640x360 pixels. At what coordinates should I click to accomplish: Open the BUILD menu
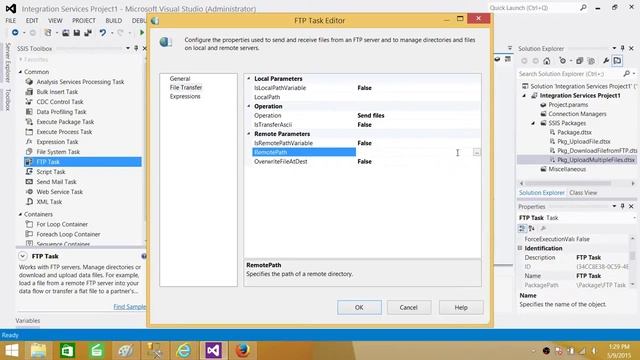[113, 20]
